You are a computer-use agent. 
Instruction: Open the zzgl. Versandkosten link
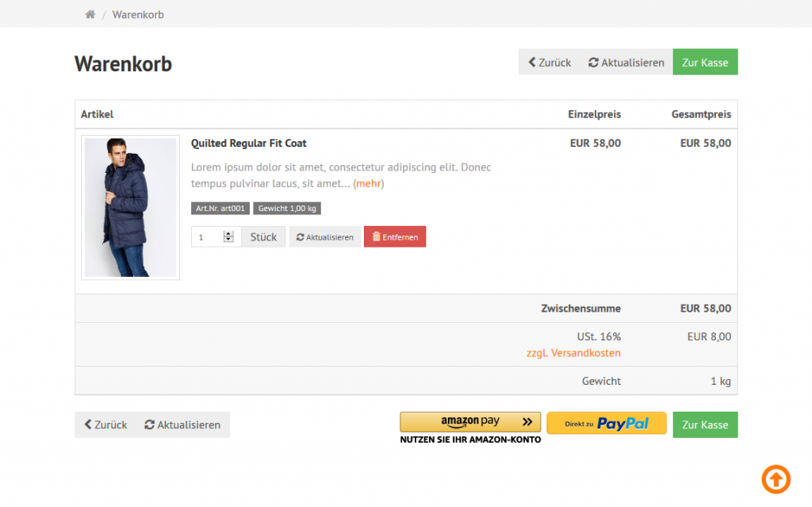click(573, 353)
